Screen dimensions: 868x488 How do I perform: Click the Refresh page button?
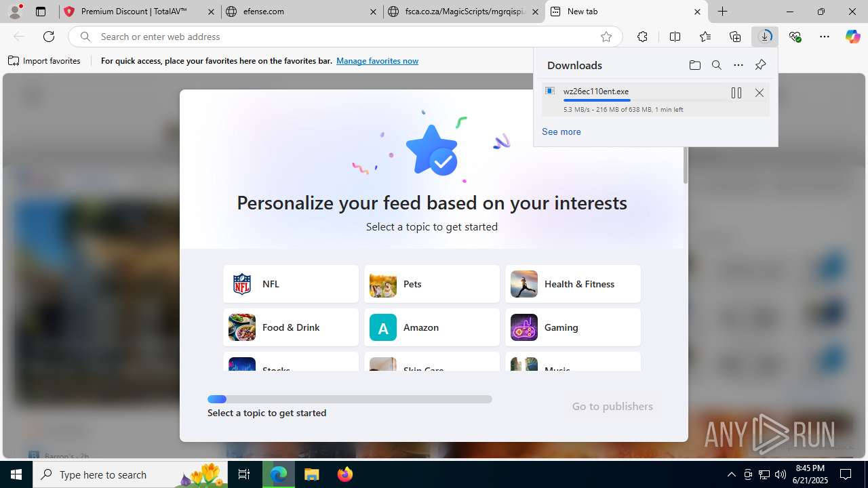(49, 37)
